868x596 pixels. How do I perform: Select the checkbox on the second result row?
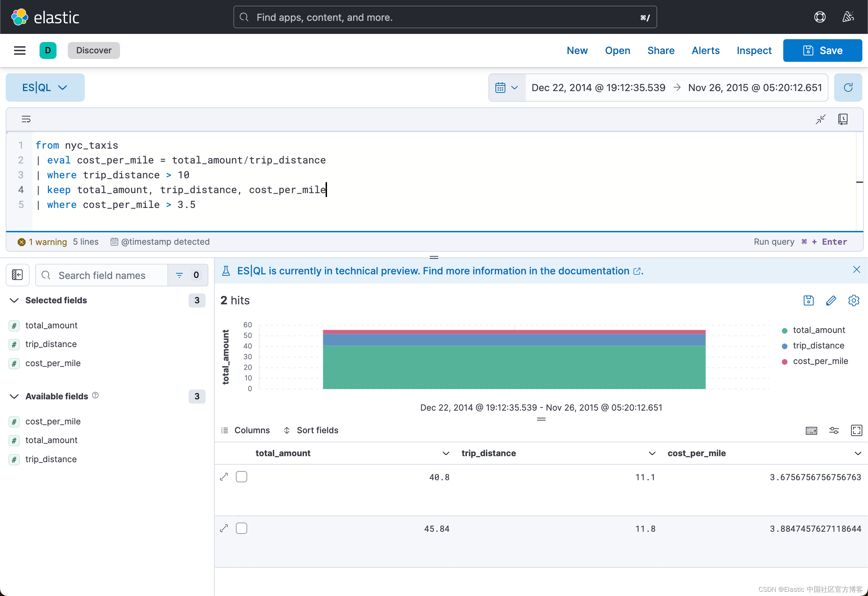click(x=241, y=529)
